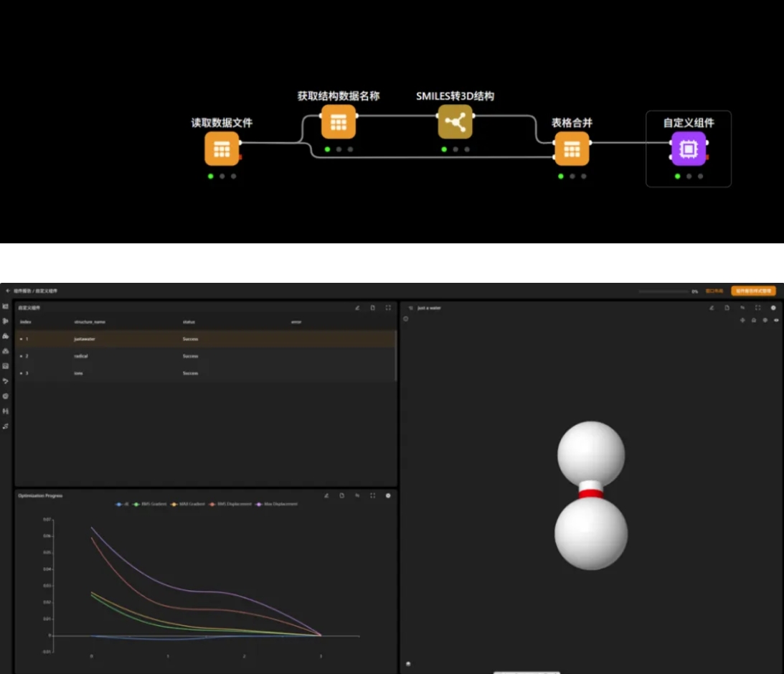Expand row 1 justawater in the table
This screenshot has height=674, width=784.
click(21, 339)
